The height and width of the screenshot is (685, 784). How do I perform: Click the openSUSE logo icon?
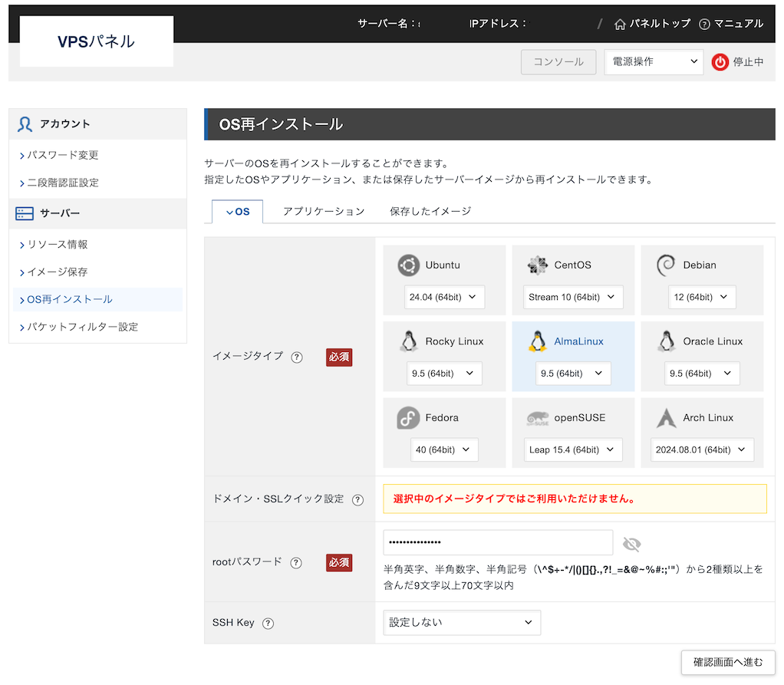537,418
